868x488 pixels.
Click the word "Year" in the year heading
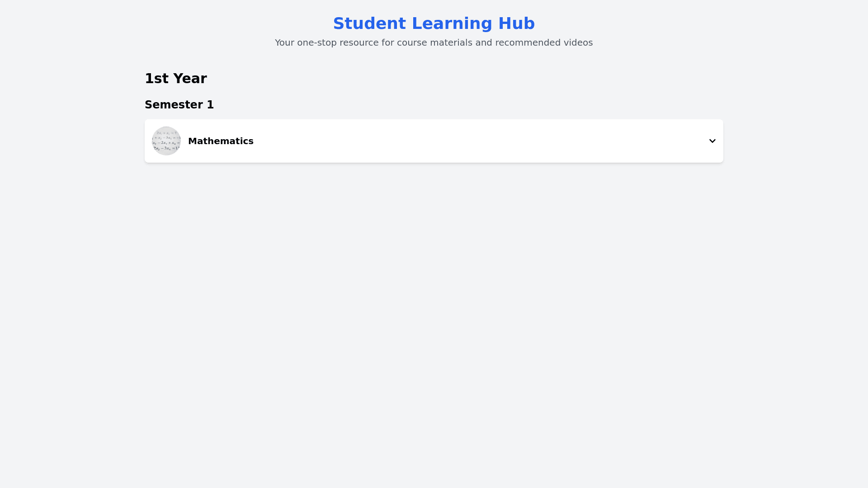190,79
